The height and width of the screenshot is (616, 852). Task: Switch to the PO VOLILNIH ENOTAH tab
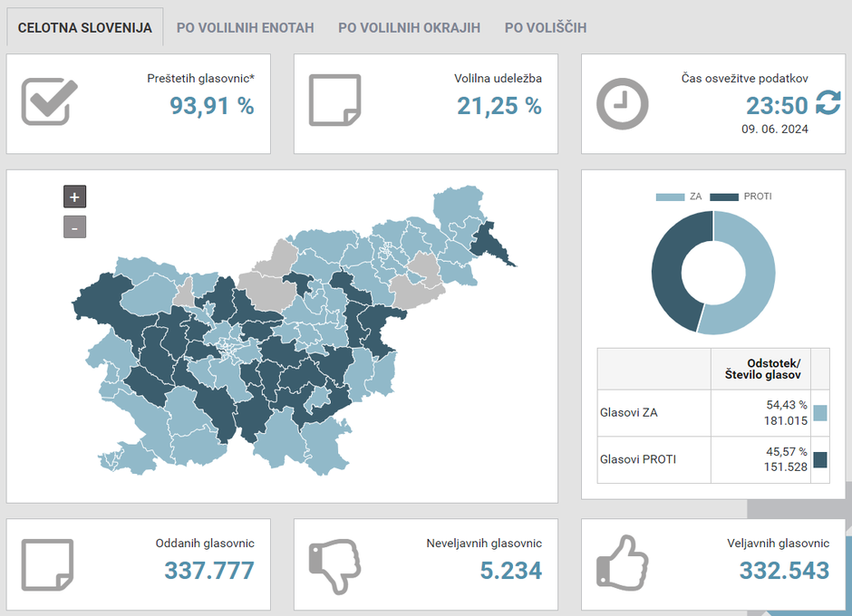[245, 27]
